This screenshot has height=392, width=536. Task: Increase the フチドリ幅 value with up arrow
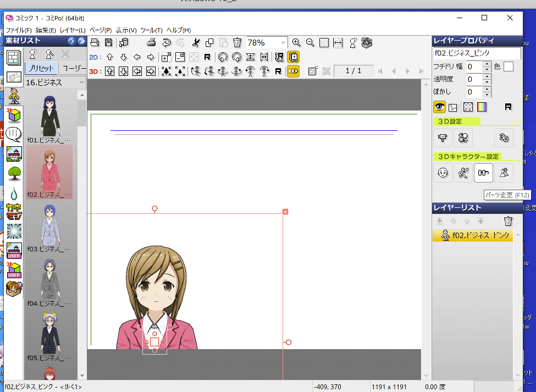coord(487,64)
